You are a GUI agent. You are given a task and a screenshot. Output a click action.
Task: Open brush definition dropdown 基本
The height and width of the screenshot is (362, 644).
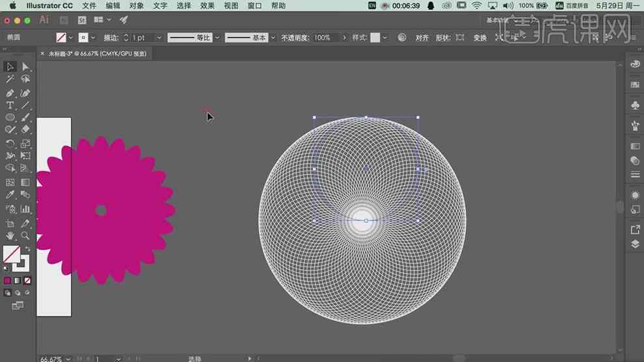[x=273, y=38]
